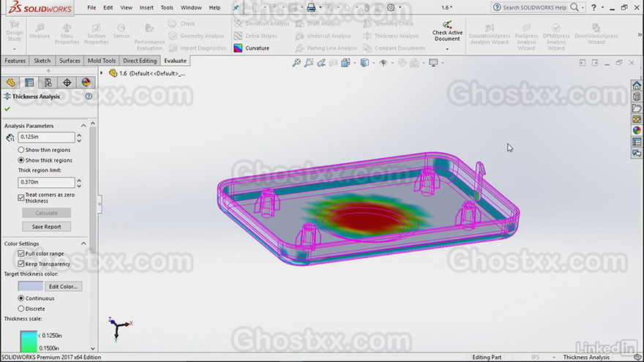The width and height of the screenshot is (644, 362).
Task: Expand the ribbon overflow chevron
Action: (x=640, y=35)
